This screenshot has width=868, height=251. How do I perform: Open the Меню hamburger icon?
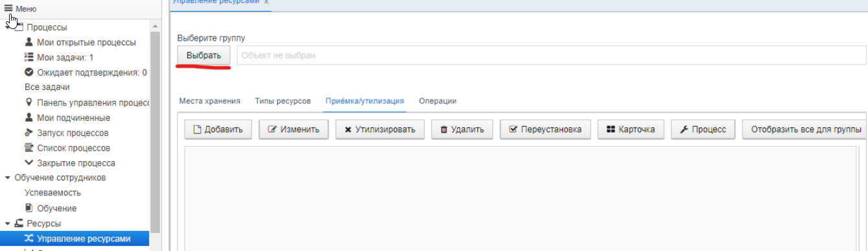(8, 9)
